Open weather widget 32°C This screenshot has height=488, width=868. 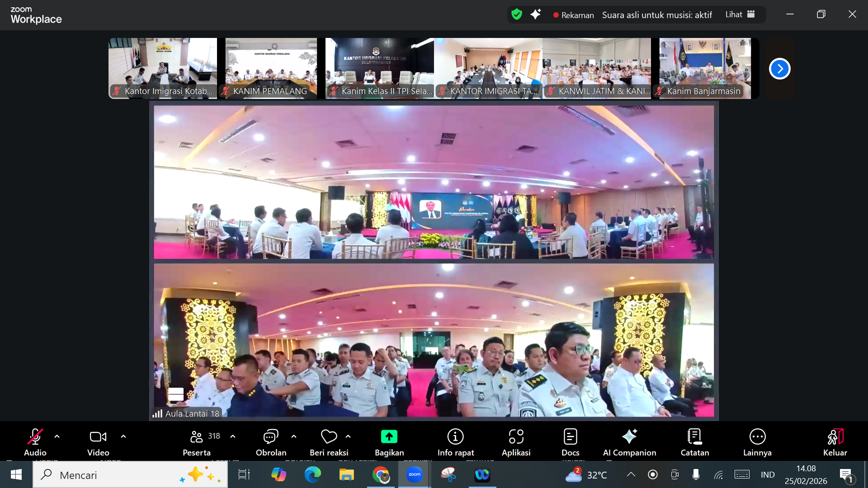(586, 475)
